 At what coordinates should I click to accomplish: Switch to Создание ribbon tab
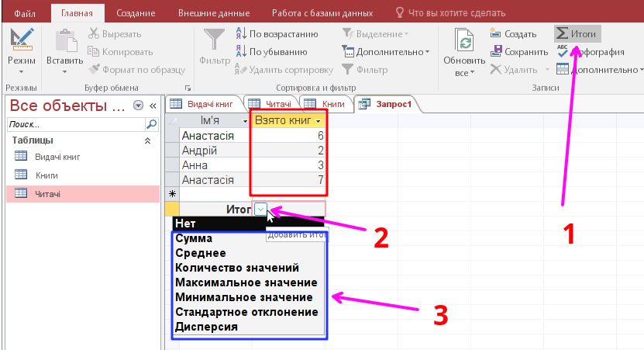(136, 13)
